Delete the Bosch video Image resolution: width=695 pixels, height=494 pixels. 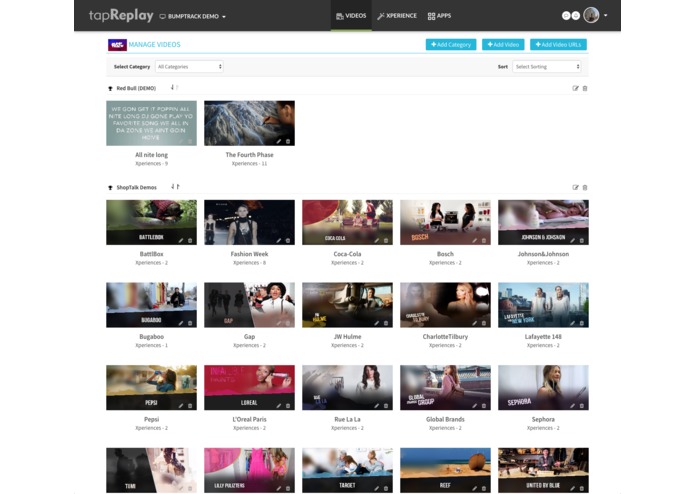[x=484, y=241]
